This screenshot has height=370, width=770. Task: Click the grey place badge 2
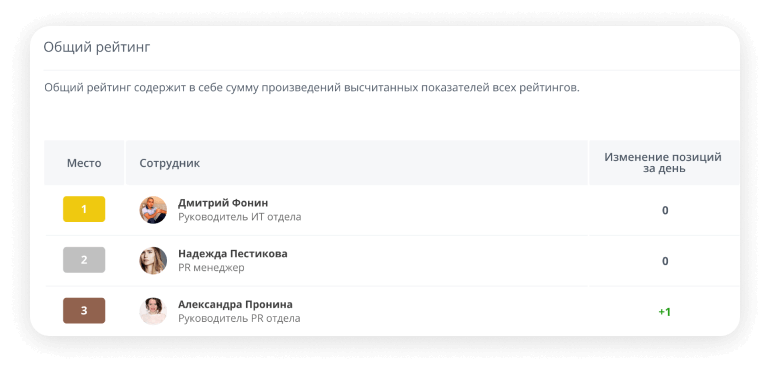coord(84,260)
